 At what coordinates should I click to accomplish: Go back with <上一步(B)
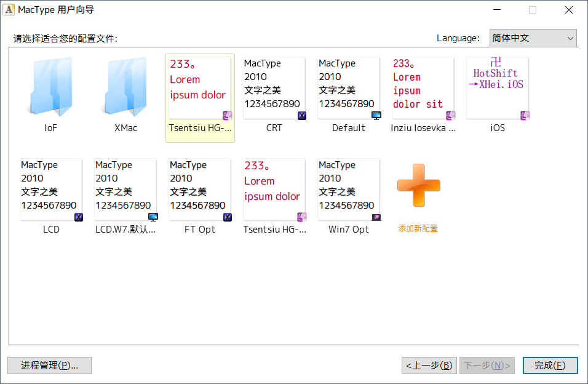pos(429,366)
